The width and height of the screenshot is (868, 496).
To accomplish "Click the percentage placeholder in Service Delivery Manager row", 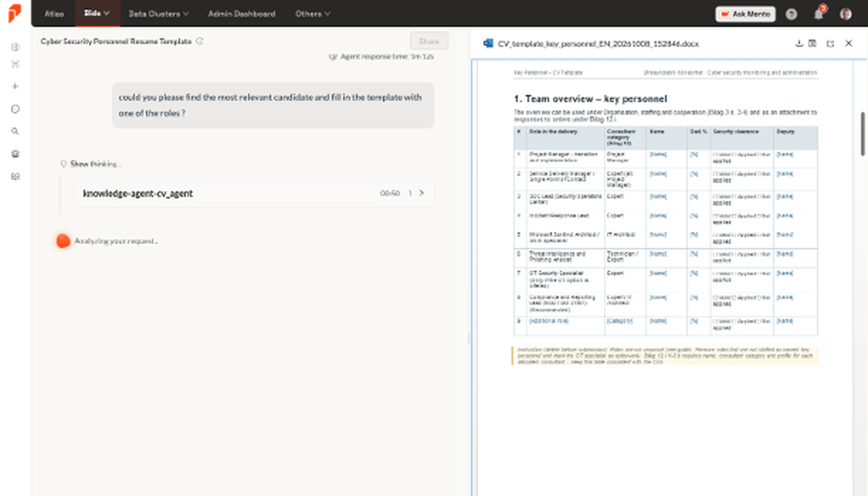I will pos(694,174).
